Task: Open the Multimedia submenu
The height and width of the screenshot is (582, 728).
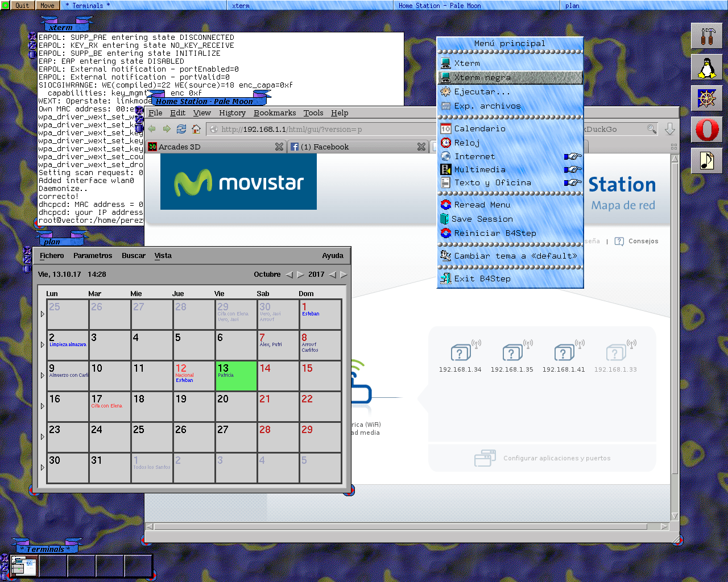Action: click(510, 169)
